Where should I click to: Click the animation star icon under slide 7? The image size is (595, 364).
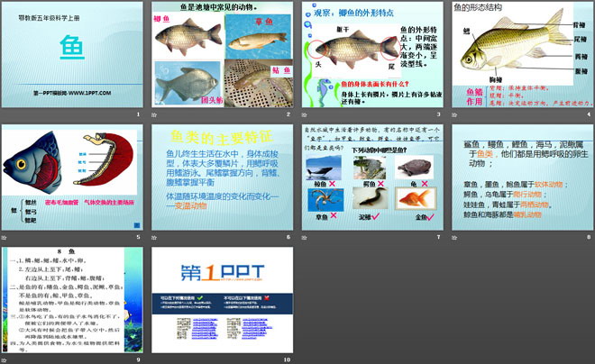point(305,237)
